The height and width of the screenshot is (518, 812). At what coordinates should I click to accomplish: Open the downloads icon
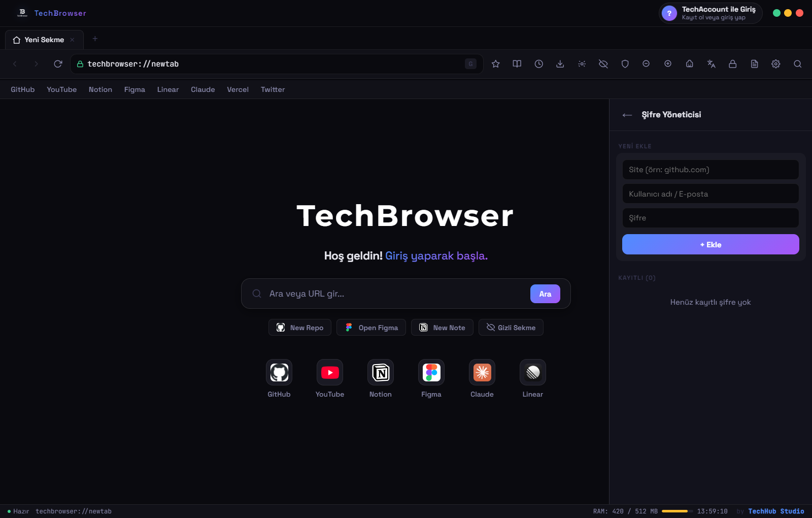point(560,64)
